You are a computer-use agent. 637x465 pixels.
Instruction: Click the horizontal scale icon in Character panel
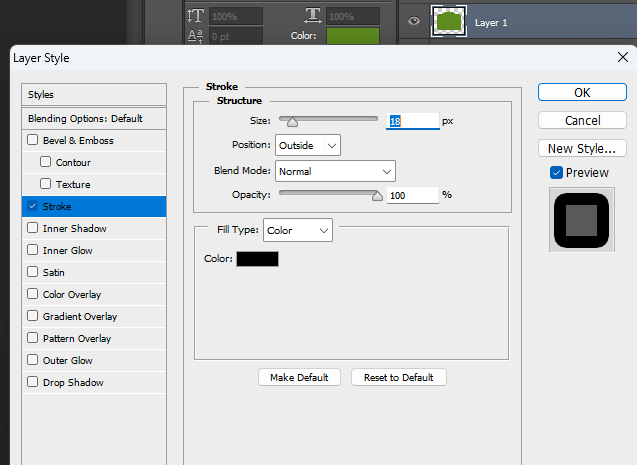pos(313,16)
